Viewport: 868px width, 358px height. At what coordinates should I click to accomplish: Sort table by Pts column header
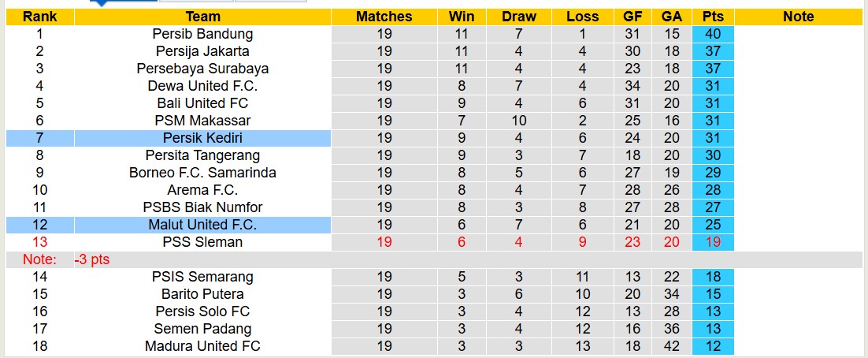[713, 17]
